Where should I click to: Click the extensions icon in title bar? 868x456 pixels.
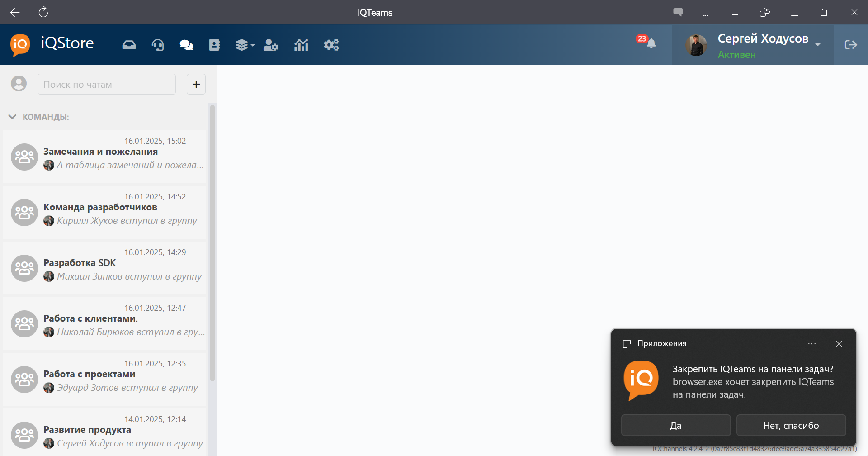[765, 12]
